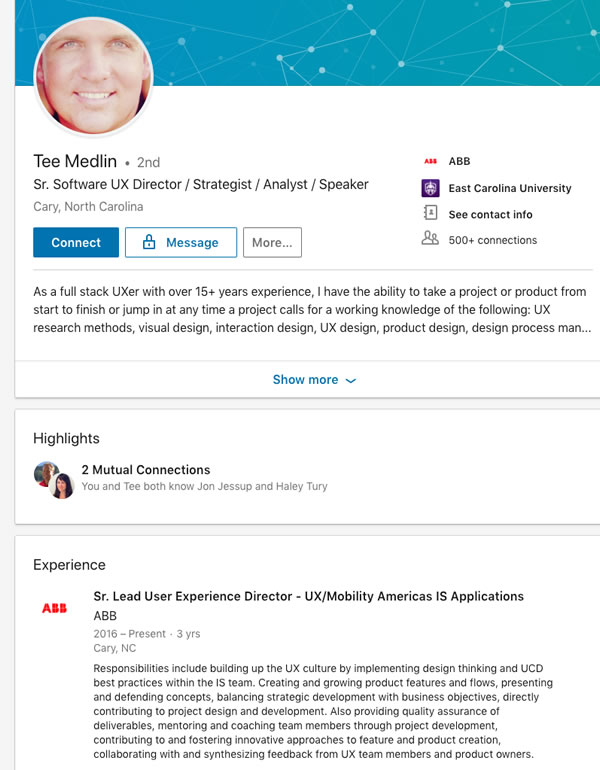Click the lock icon on Message button
The height and width of the screenshot is (770, 600).
pyautogui.click(x=149, y=243)
